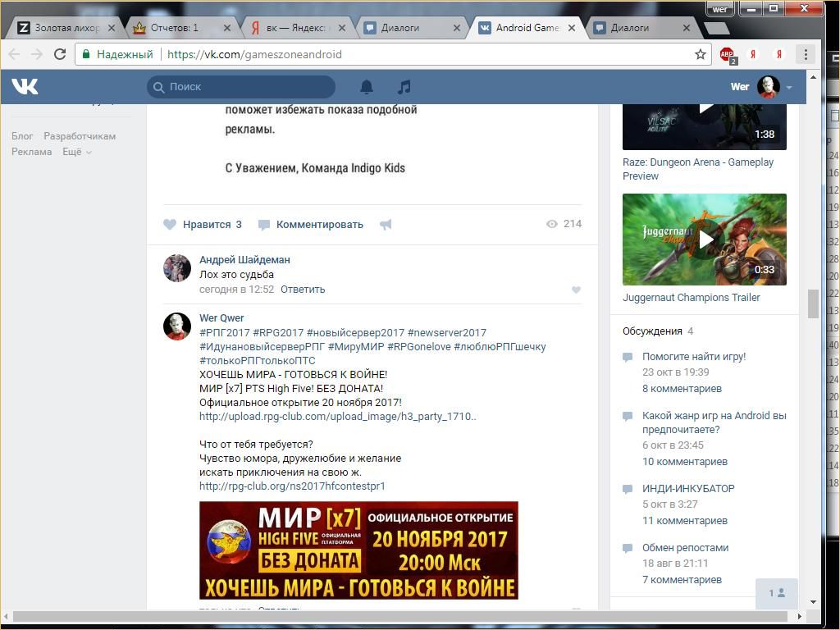Open the upload.rpg-club.com image link
Image resolution: width=840 pixels, height=630 pixels.
[x=337, y=416]
